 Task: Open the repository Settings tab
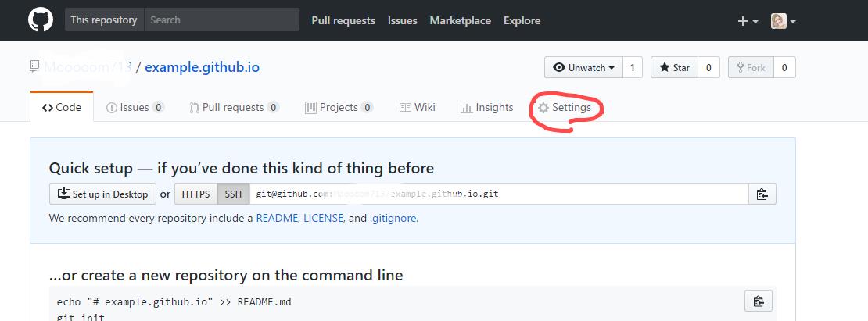tap(565, 108)
